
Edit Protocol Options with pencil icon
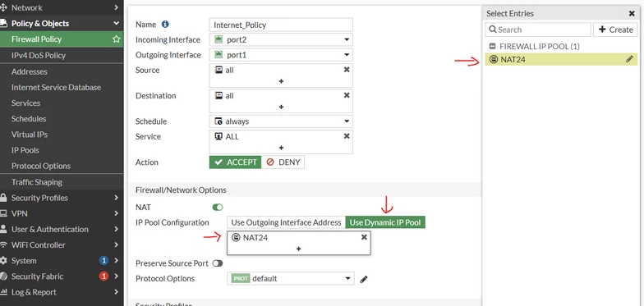[x=363, y=279]
